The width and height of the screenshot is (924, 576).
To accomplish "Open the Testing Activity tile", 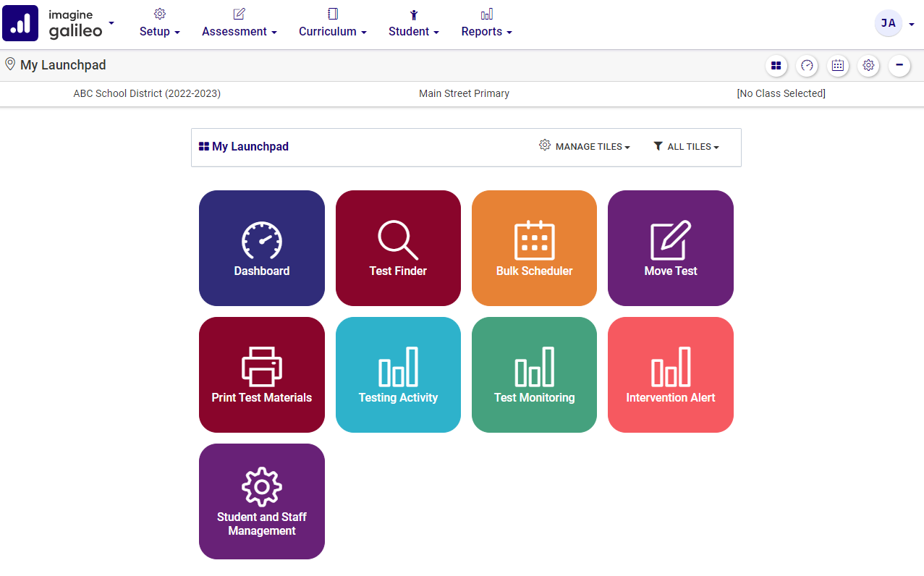I will click(398, 375).
